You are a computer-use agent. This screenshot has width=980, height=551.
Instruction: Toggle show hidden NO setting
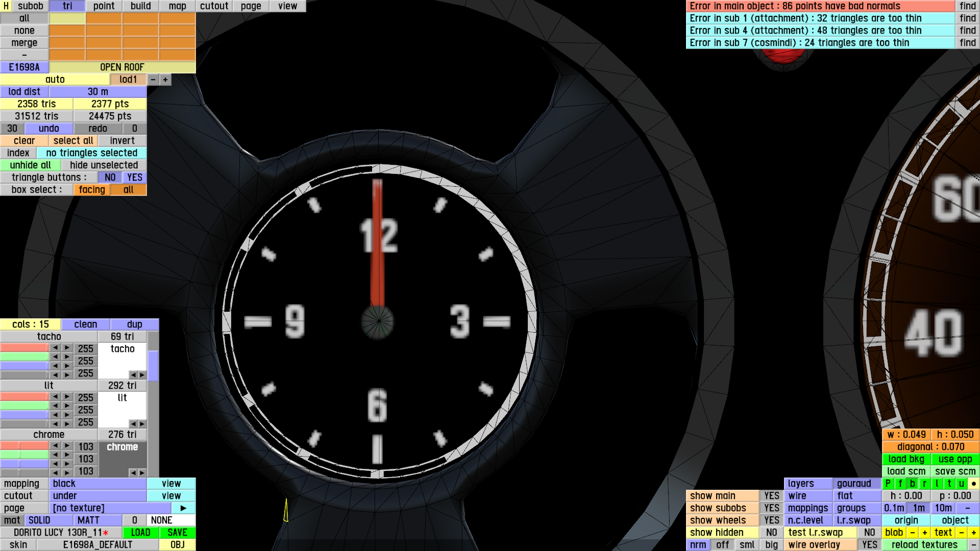771,533
